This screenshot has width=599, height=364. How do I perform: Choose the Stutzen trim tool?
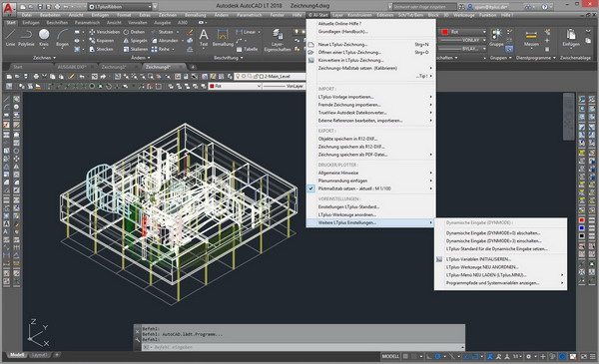[163, 32]
